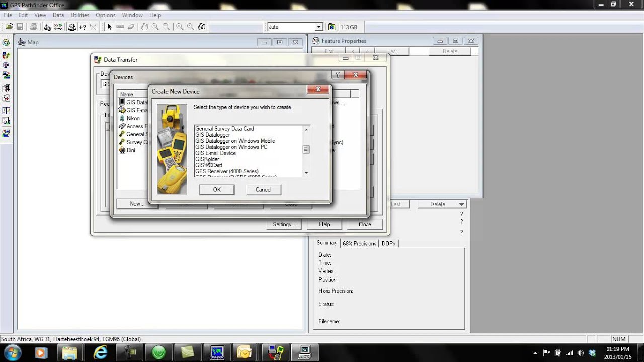Click the Data Transfer icon in left sidebar
Viewport: 644px width, 362px height.
click(x=6, y=55)
